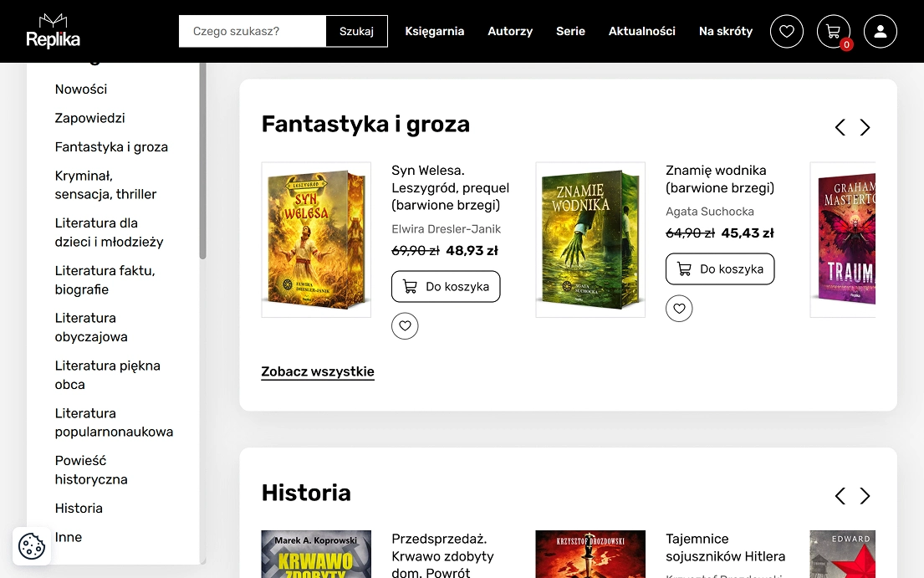Image resolution: width=924 pixels, height=578 pixels.
Task: Open the Aktualności menu item
Action: tap(641, 31)
